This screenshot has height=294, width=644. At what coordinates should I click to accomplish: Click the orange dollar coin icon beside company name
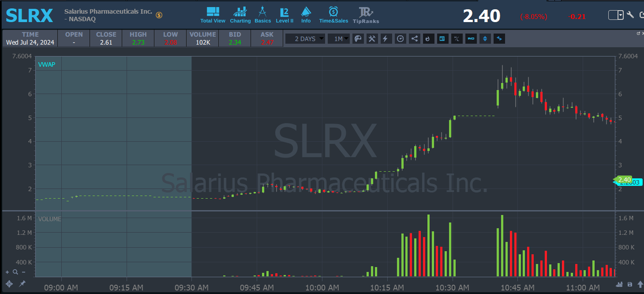[159, 14]
